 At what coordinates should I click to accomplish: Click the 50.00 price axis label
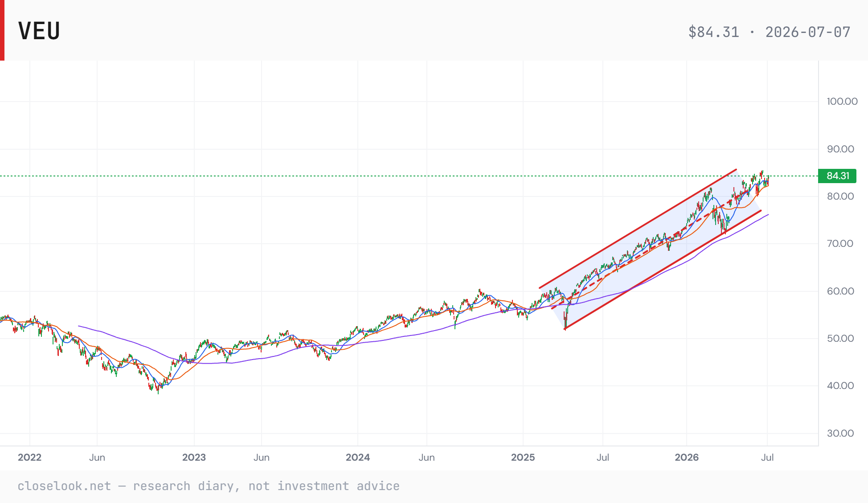[840, 338]
